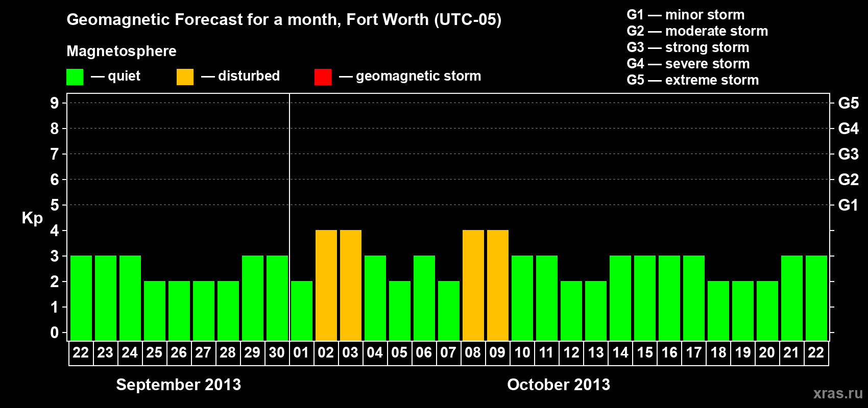The image size is (868, 408).
Task: Select the green bar for September 30
Action: coord(277,298)
